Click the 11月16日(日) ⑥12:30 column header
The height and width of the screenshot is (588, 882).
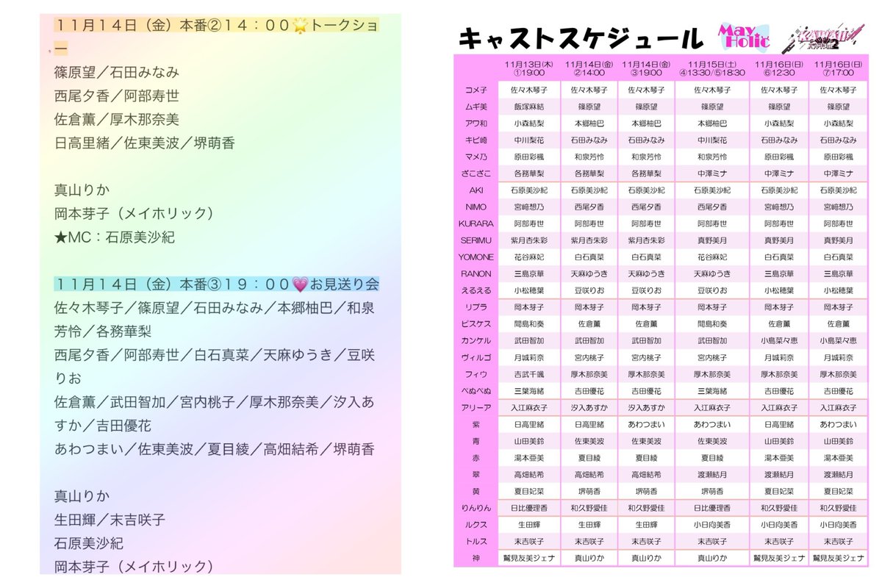(779, 68)
